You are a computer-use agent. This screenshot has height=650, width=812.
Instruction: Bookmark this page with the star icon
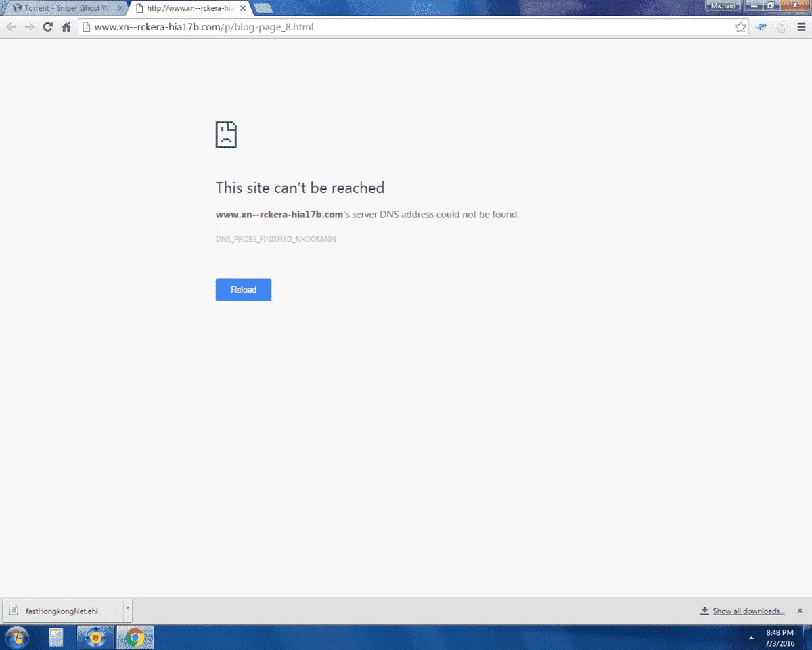[740, 27]
